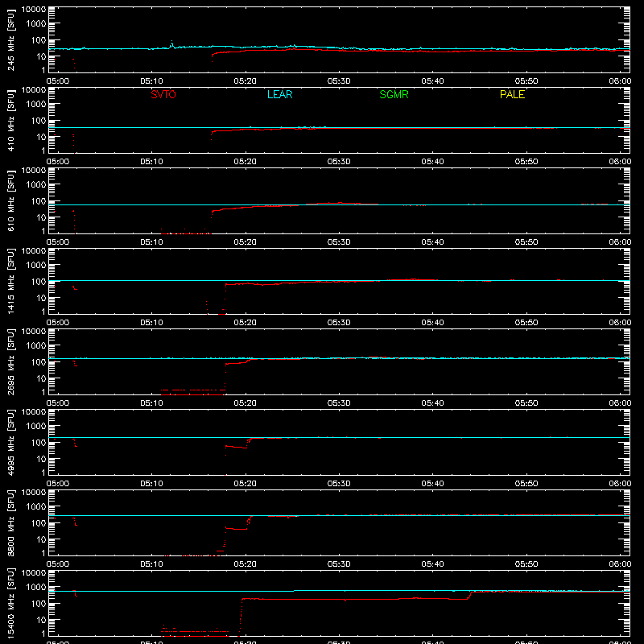Click 05:10 time tick under 245 MHz panel
Image resolution: width=644 pixels, height=644 pixels.
[151, 81]
